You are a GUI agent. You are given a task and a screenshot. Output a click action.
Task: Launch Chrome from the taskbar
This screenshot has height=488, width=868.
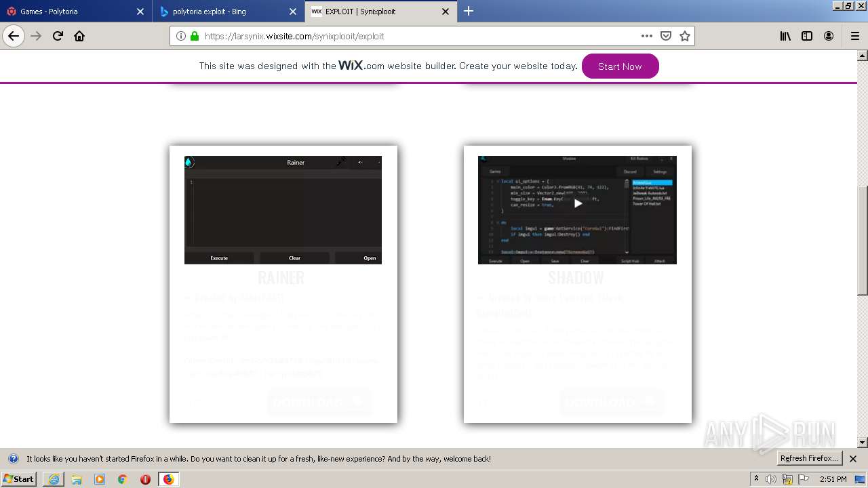click(x=122, y=479)
